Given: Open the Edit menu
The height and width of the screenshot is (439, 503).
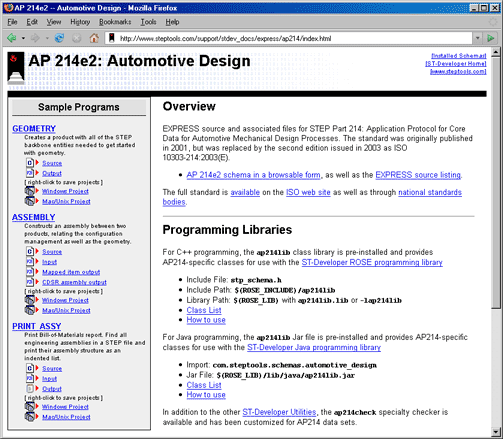Looking at the screenshot, I should pos(32,22).
